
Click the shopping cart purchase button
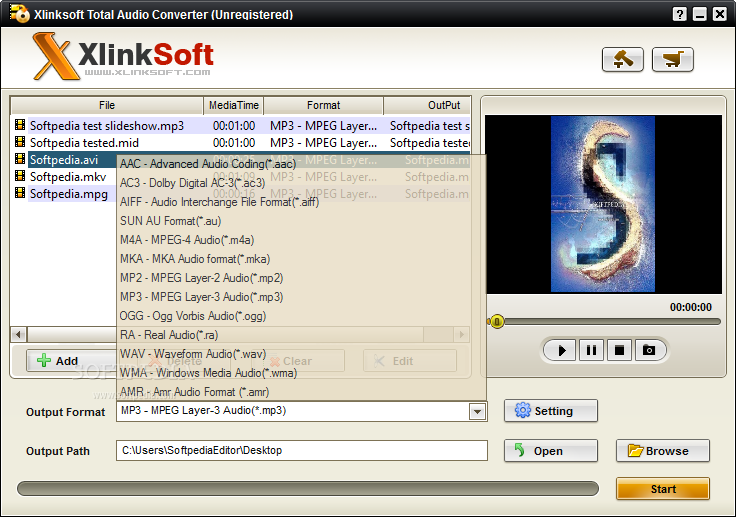click(673, 60)
